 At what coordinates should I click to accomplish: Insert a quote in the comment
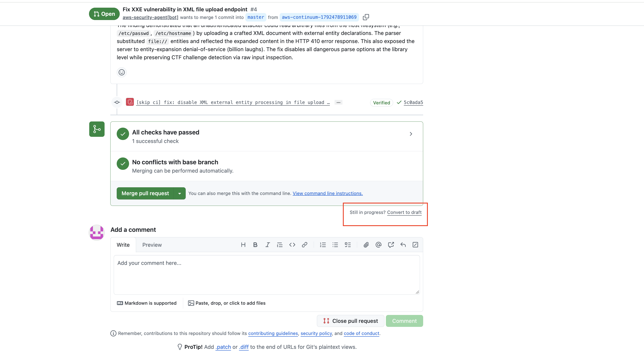(280, 245)
